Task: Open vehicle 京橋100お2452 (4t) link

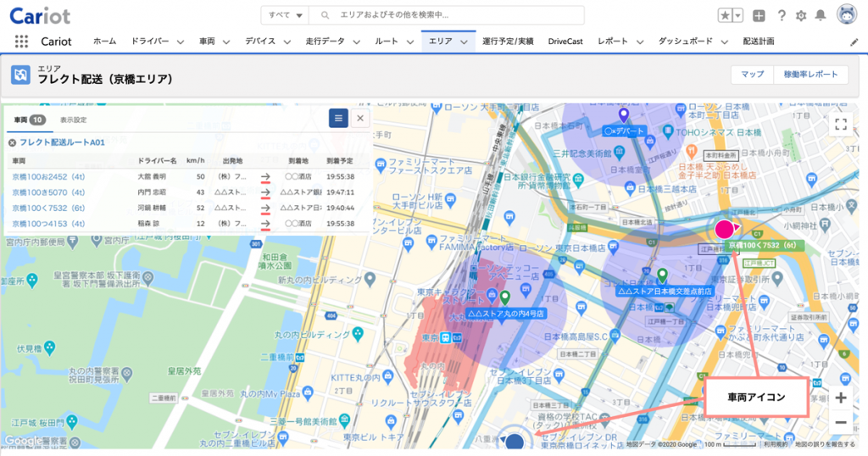Action: (x=48, y=177)
